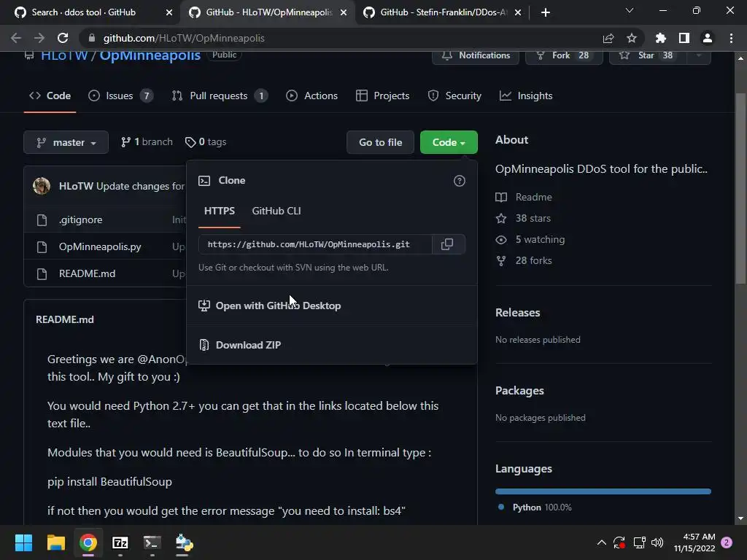Open the 38 stars link
The image size is (747, 560).
click(x=523, y=218)
